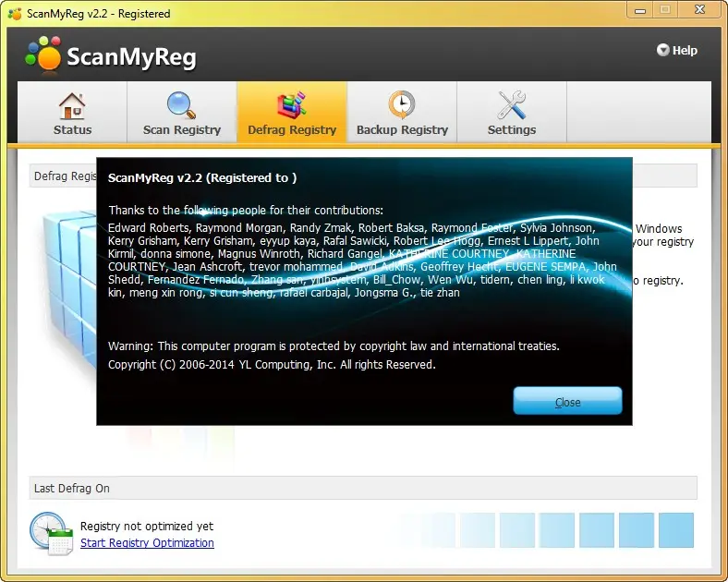This screenshot has height=582, width=728.
Task: Open the Scan Registry tab label
Action: click(x=181, y=130)
